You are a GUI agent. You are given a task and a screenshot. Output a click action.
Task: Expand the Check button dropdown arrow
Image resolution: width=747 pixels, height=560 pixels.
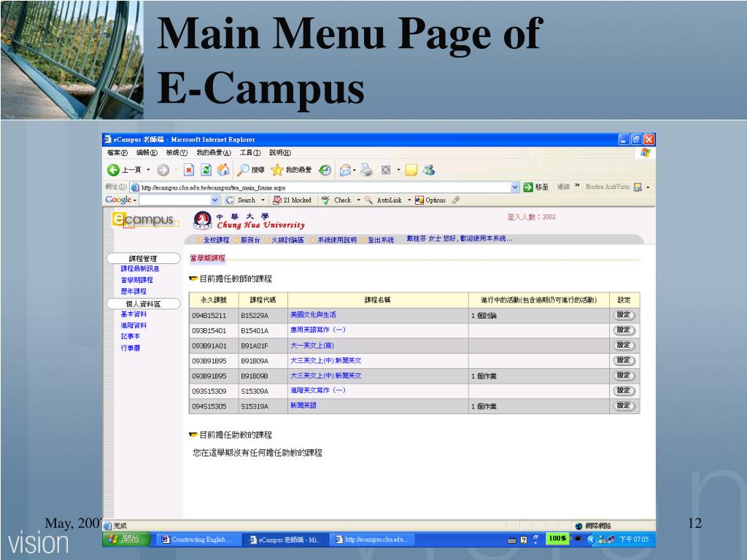point(358,201)
